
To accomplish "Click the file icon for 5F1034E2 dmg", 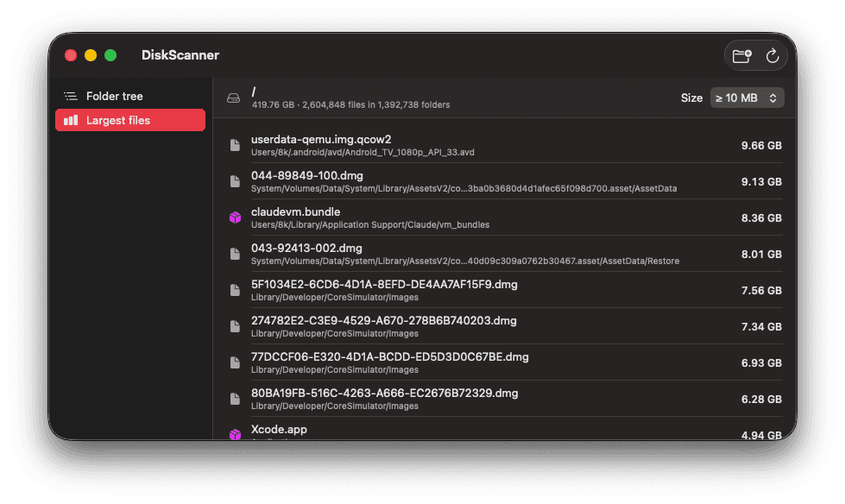I will point(235,290).
